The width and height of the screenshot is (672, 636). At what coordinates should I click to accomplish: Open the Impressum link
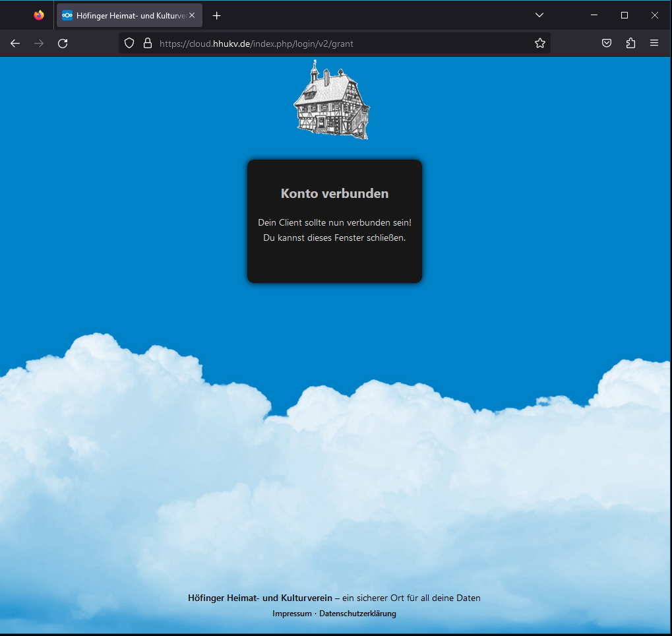click(x=292, y=614)
